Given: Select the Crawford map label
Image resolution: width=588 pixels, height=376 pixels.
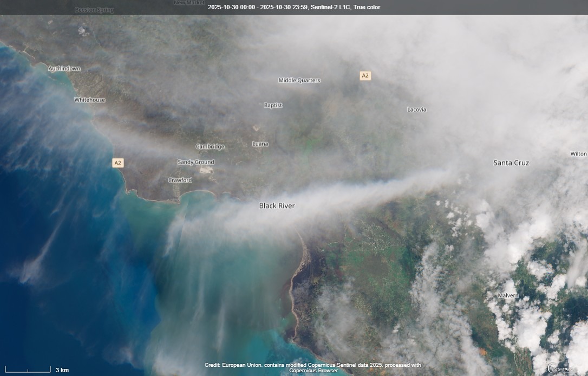Looking at the screenshot, I should point(180,180).
